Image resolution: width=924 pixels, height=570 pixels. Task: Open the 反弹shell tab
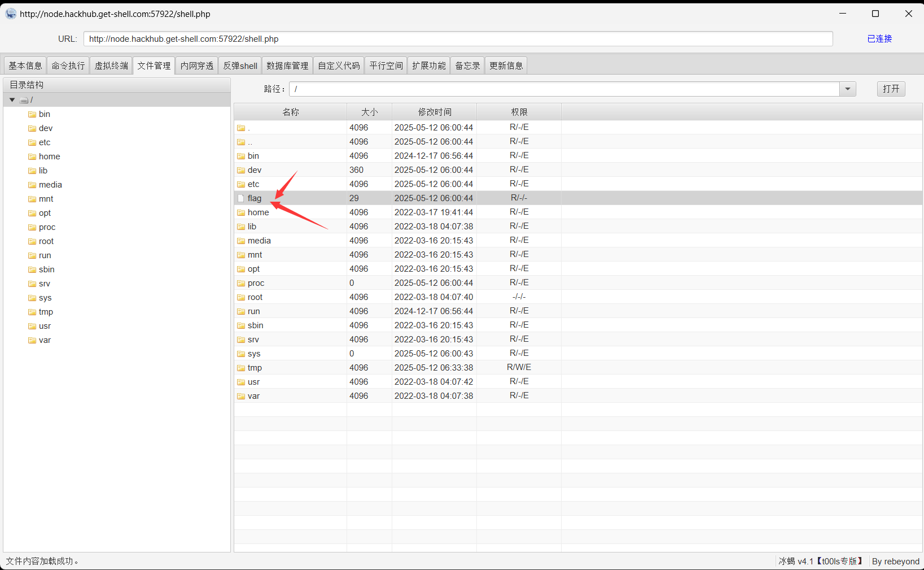[x=240, y=66]
